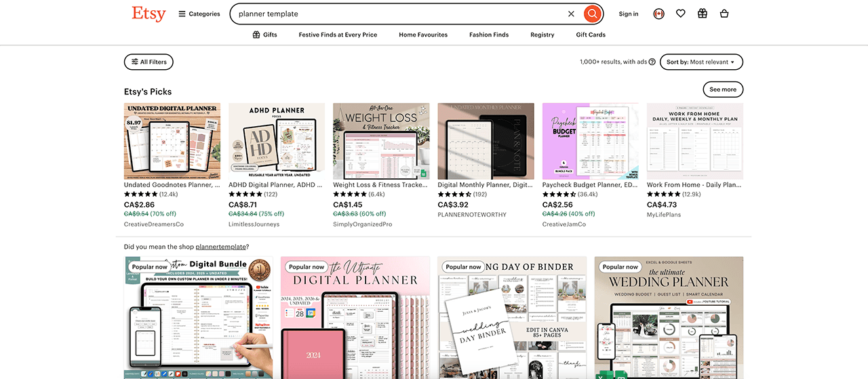Click MyLifePlans shop name

tap(664, 215)
